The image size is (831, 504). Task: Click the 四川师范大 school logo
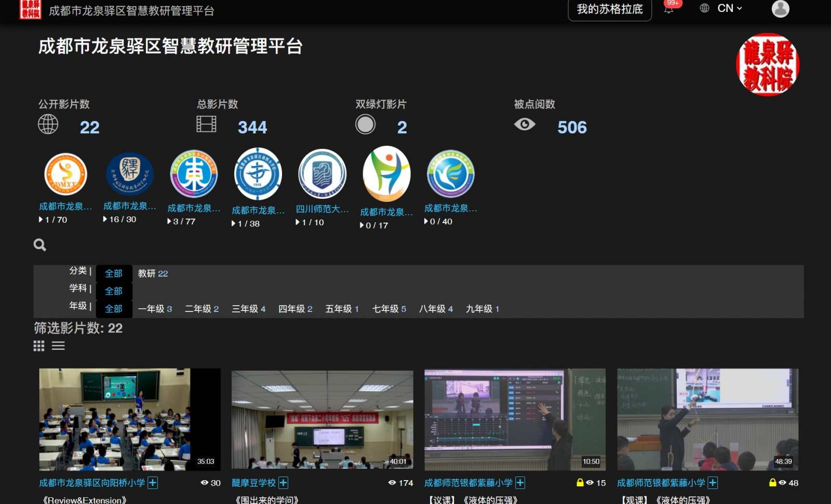(322, 174)
